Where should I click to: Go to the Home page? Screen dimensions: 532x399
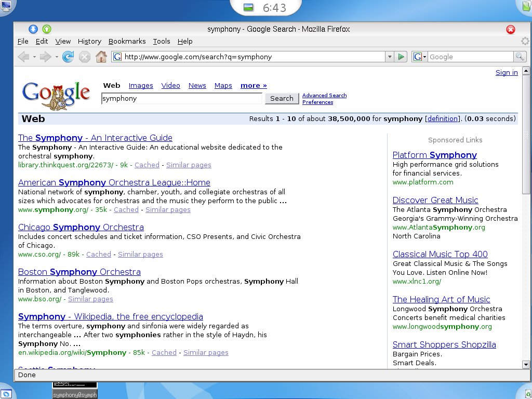(x=101, y=57)
